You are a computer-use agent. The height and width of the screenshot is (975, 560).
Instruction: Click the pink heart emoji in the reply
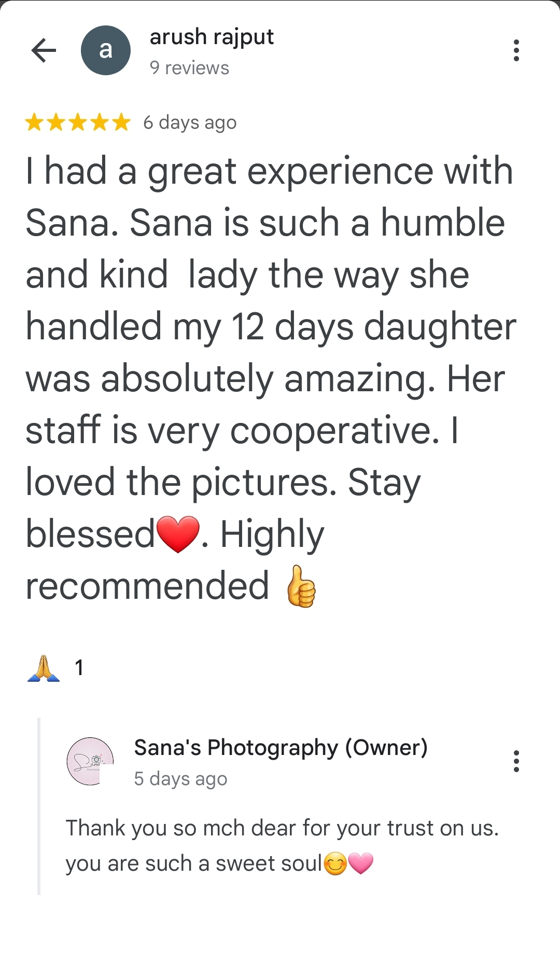tap(360, 864)
